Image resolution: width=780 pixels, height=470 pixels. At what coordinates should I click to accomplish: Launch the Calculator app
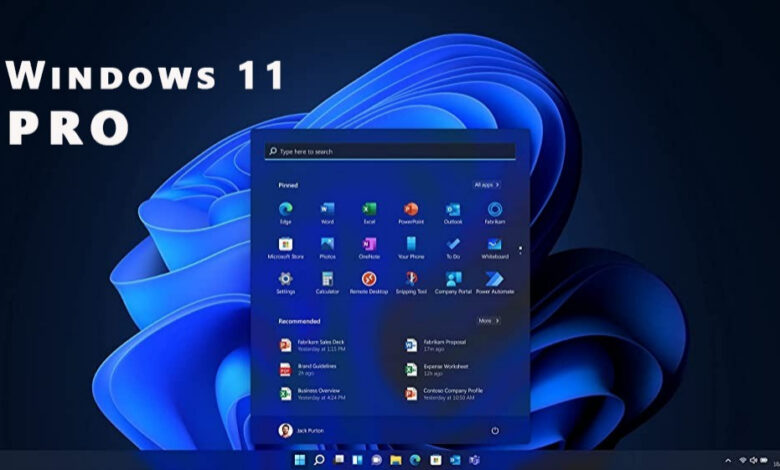tap(327, 280)
